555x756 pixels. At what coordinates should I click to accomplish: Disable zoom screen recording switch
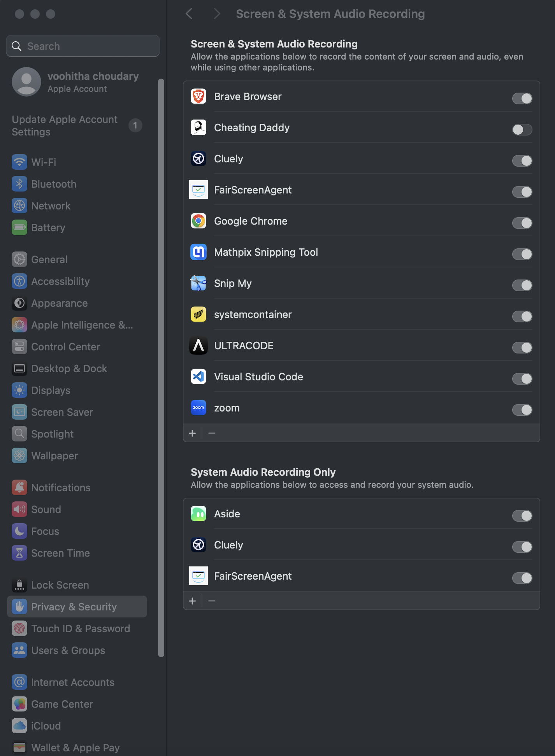pos(522,410)
